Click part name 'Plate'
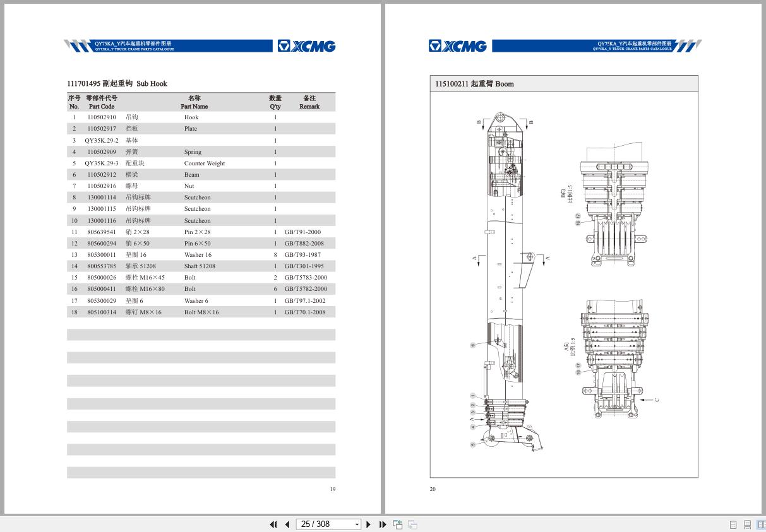Screen dimensions: 766x532 [x=191, y=129]
